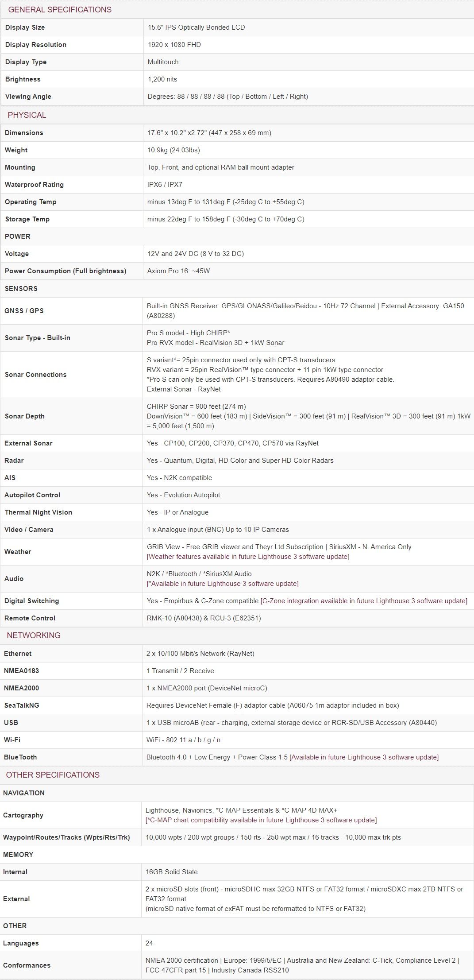This screenshot has width=474, height=980.
Task: Click the GENERAL SPECIFICATIONS section header
Action: click(x=60, y=10)
